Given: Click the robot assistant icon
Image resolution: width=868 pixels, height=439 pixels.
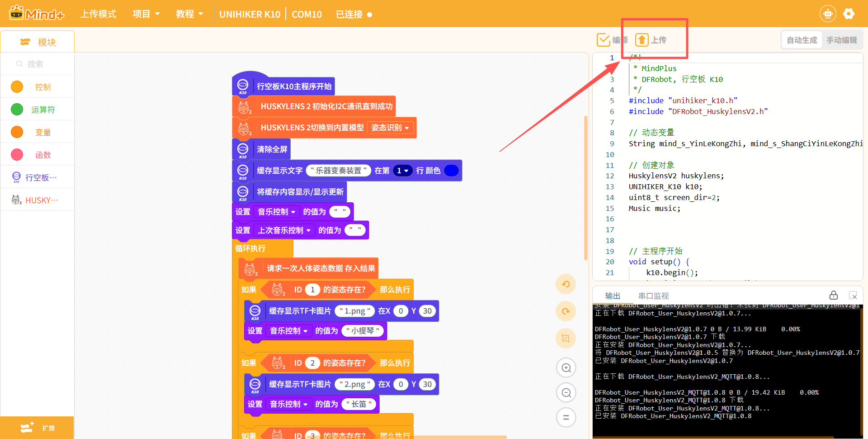Looking at the screenshot, I should click(828, 14).
